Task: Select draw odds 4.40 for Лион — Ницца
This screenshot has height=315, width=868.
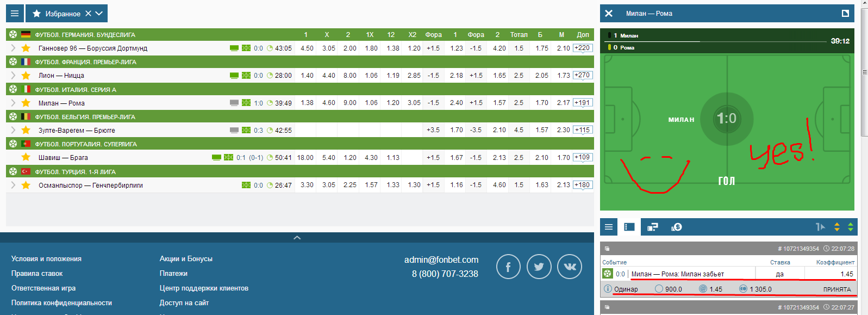Action: coord(329,75)
